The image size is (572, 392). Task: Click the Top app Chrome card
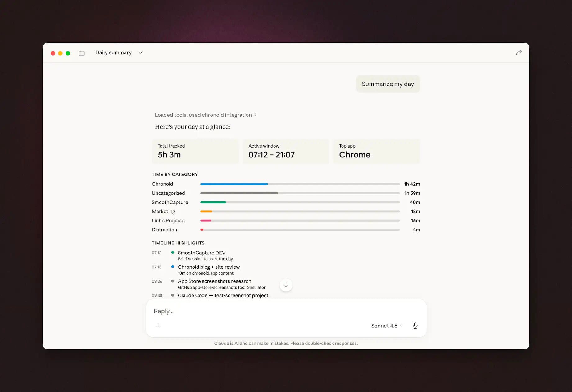(x=376, y=151)
